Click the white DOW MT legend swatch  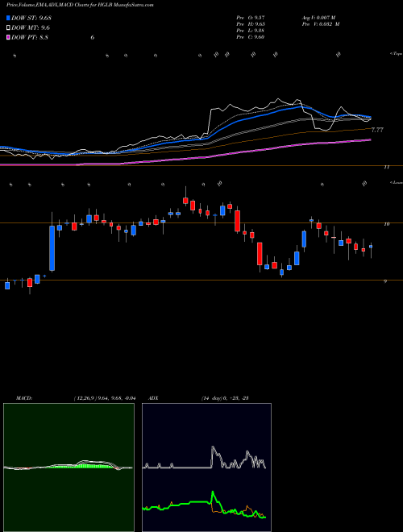pos(8,27)
